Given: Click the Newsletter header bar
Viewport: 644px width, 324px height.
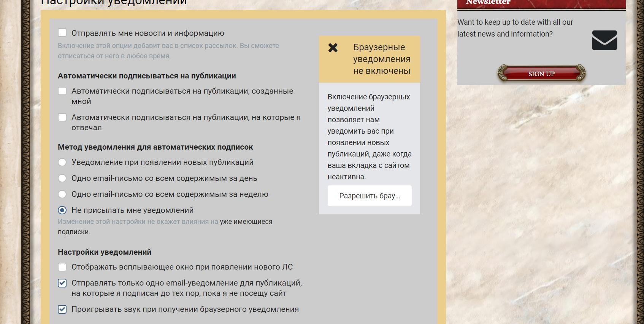Looking at the screenshot, I should [x=541, y=3].
